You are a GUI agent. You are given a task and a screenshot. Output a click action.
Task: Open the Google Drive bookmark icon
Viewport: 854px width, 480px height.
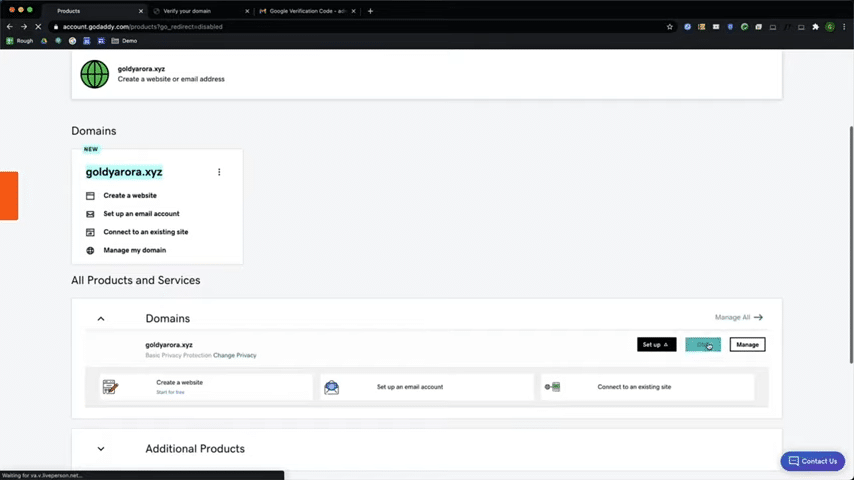click(44, 41)
